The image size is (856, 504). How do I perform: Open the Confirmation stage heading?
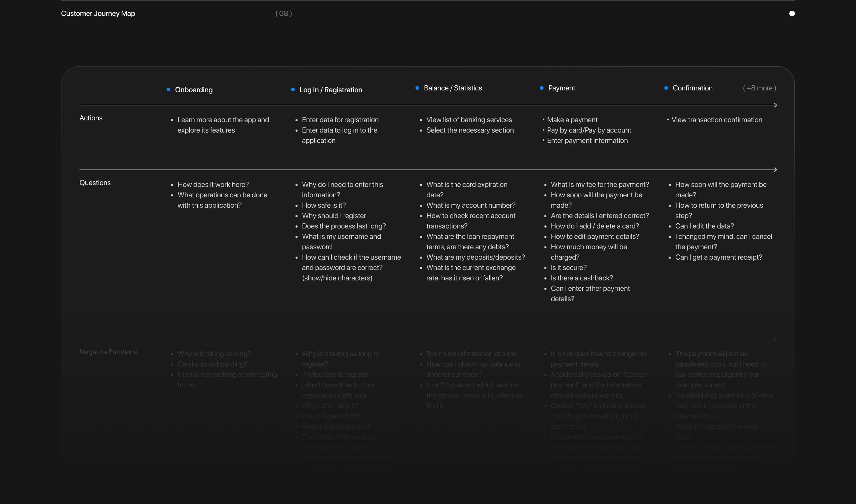coord(692,88)
